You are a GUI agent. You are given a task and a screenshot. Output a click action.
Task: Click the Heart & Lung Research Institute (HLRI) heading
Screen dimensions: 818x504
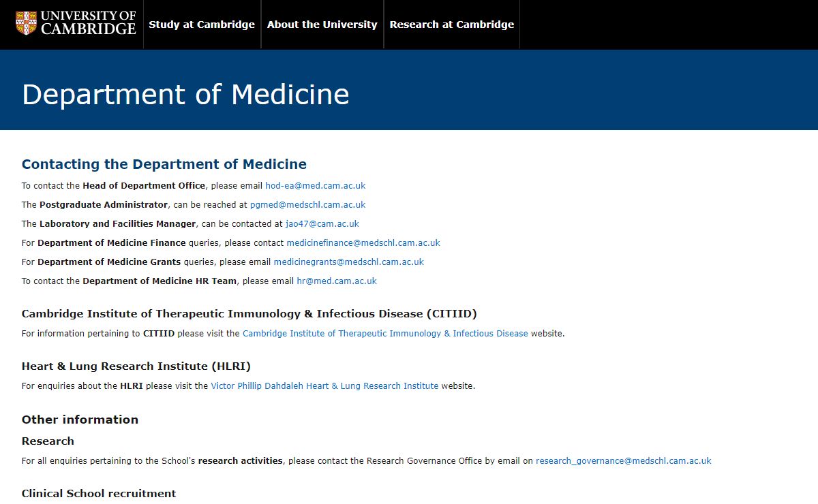(x=136, y=366)
